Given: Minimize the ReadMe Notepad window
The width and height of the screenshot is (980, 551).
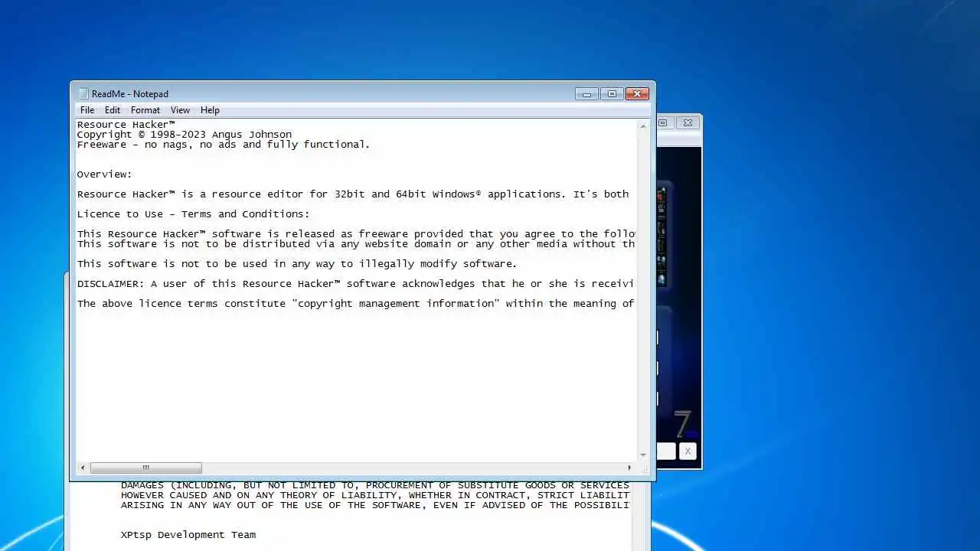Looking at the screenshot, I should click(x=586, y=94).
